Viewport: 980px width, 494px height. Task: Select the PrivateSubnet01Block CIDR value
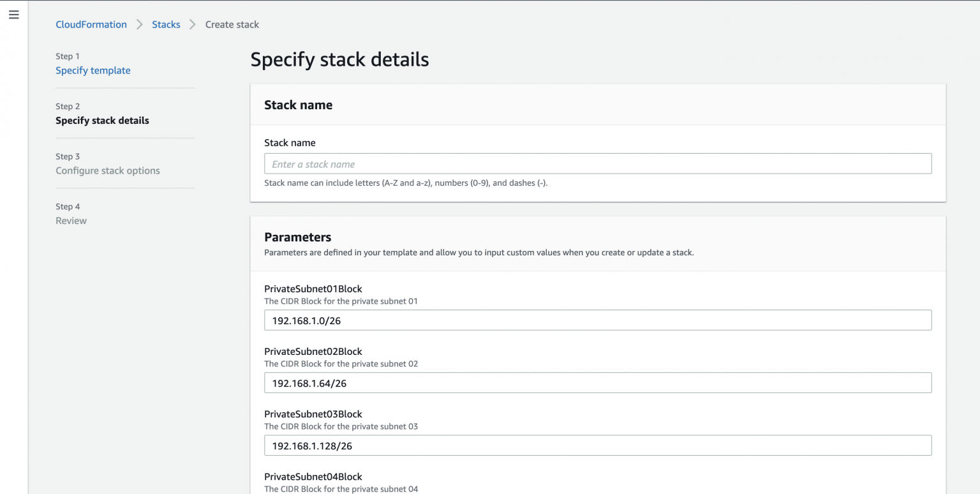597,320
